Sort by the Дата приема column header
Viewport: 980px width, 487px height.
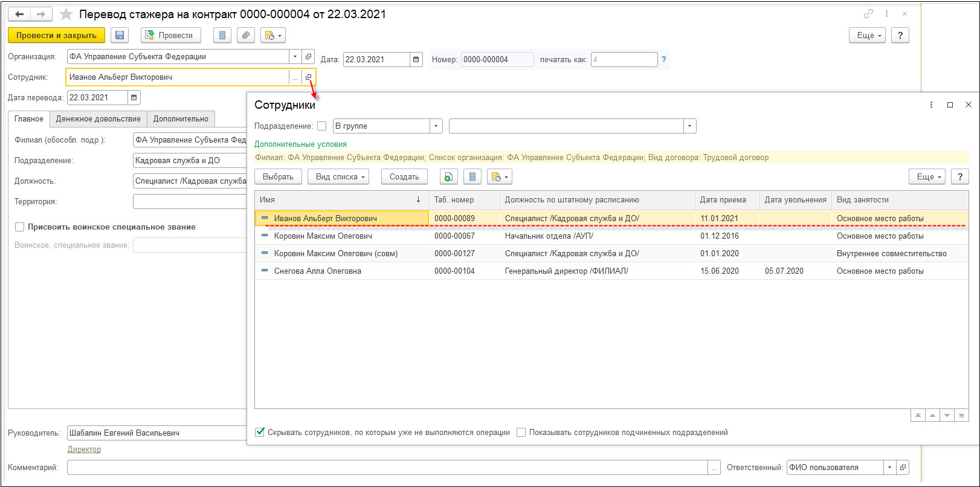pos(727,199)
